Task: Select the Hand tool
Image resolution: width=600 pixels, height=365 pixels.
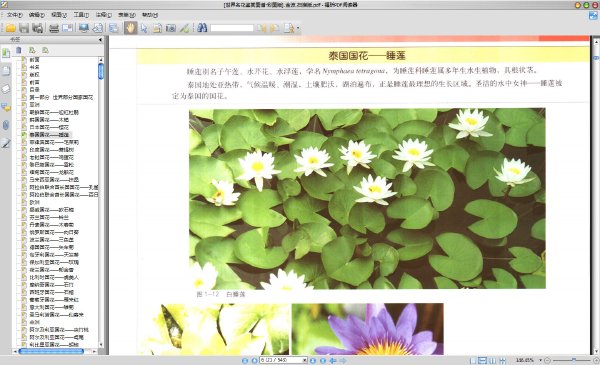Action: coord(130,28)
